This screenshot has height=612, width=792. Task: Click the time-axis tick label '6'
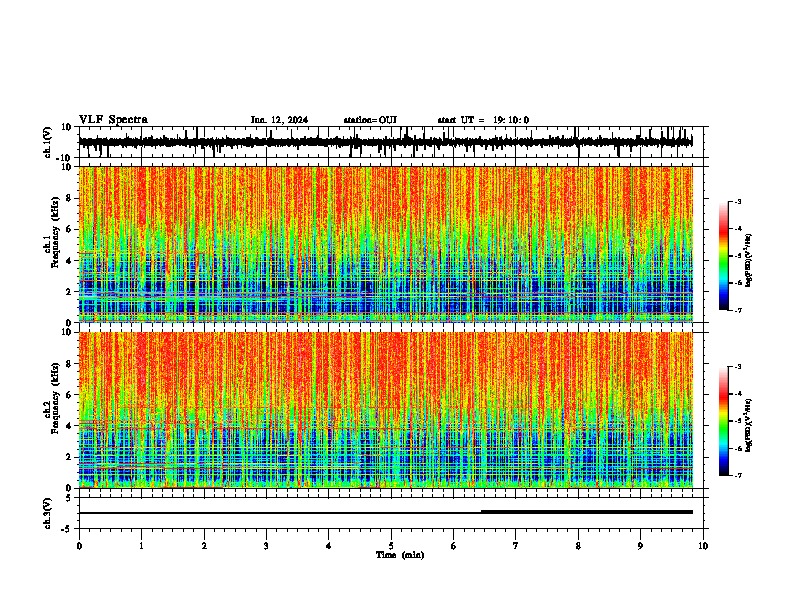point(454,546)
